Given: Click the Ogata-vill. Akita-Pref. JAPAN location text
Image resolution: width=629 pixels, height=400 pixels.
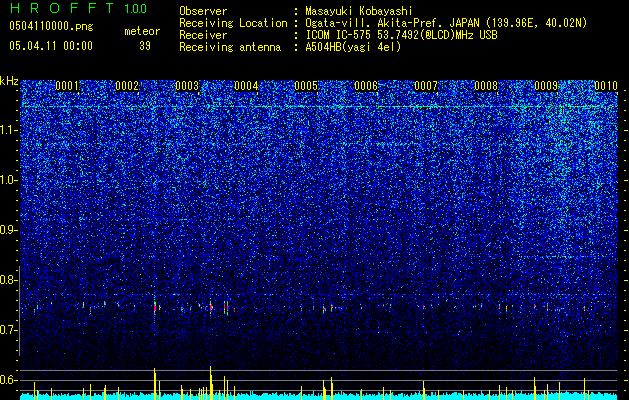Looking at the screenshot, I should [446, 23].
